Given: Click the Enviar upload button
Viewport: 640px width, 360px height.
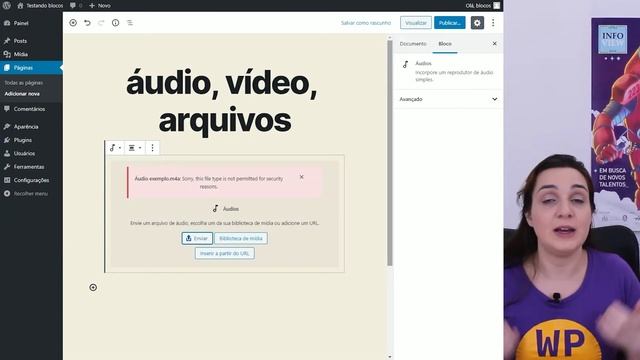Looking at the screenshot, I should pos(197,238).
